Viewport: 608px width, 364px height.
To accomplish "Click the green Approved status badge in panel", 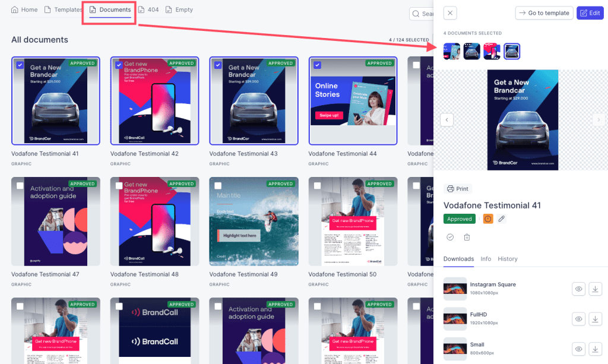I will pos(460,219).
